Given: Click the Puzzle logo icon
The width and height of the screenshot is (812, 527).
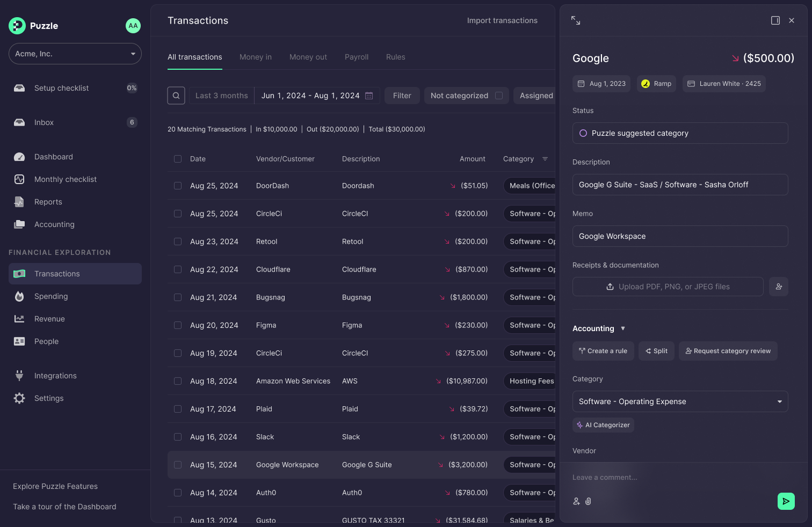Looking at the screenshot, I should [17, 26].
